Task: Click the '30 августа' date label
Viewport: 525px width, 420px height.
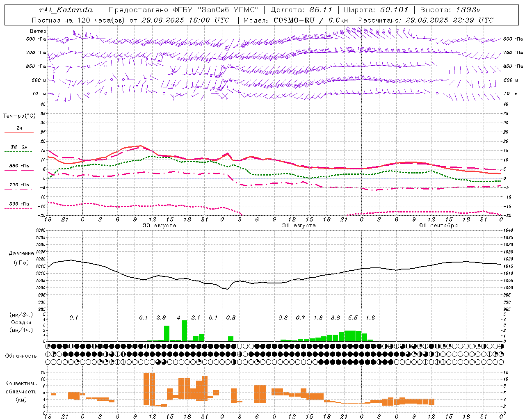Action: point(160,226)
